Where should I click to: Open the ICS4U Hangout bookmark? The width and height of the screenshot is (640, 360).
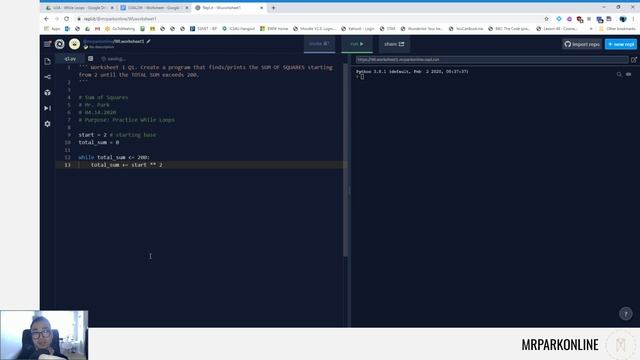click(x=238, y=29)
